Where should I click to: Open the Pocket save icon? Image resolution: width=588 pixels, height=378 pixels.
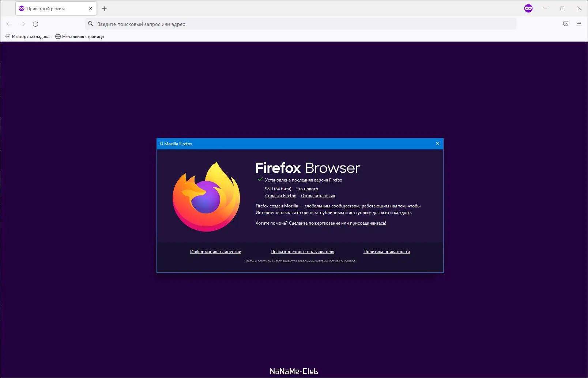coord(566,24)
